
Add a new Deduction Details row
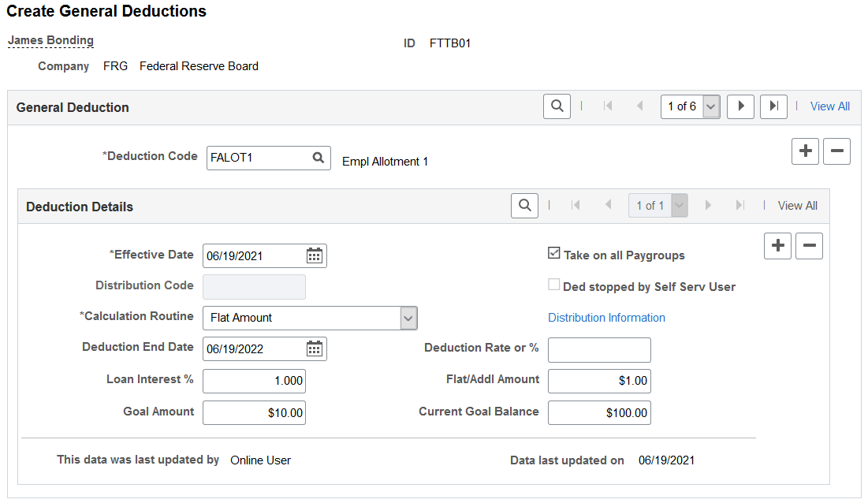778,246
